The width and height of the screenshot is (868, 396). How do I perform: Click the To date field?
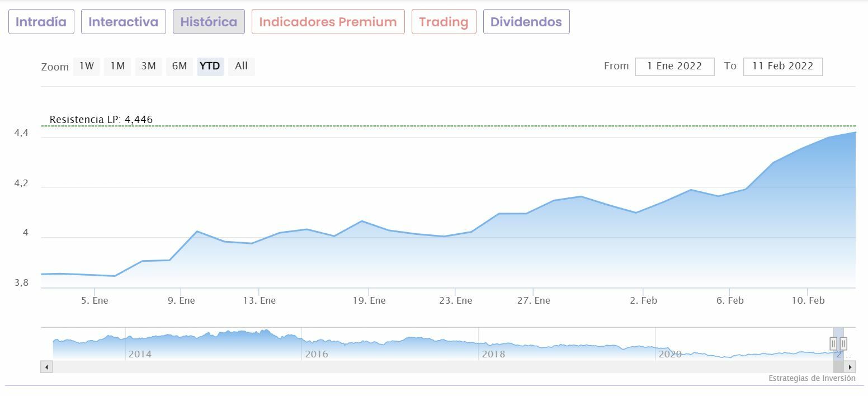[782, 66]
